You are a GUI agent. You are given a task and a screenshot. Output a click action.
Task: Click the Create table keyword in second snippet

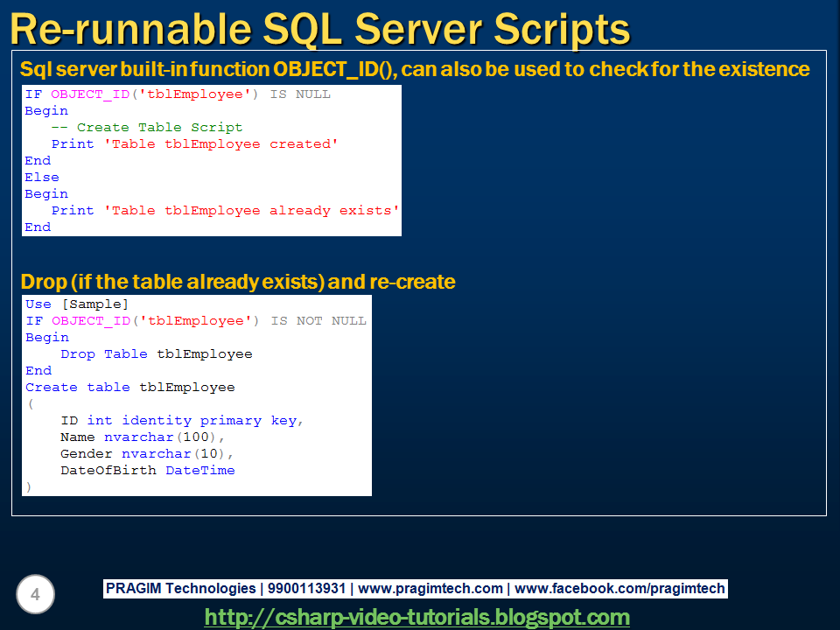point(77,387)
